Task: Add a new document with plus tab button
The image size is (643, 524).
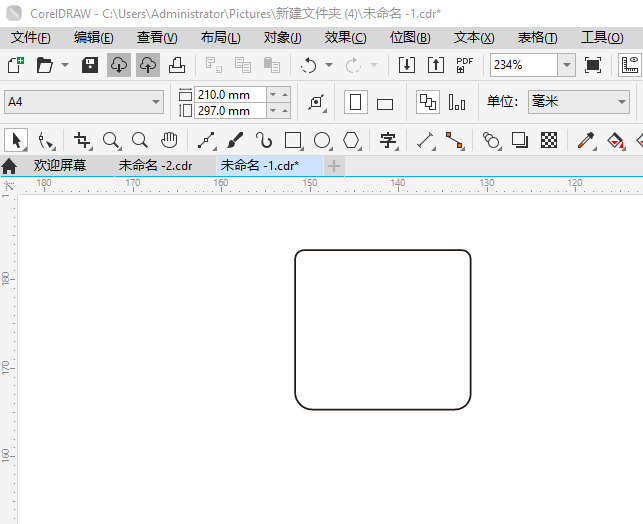Action: click(334, 166)
